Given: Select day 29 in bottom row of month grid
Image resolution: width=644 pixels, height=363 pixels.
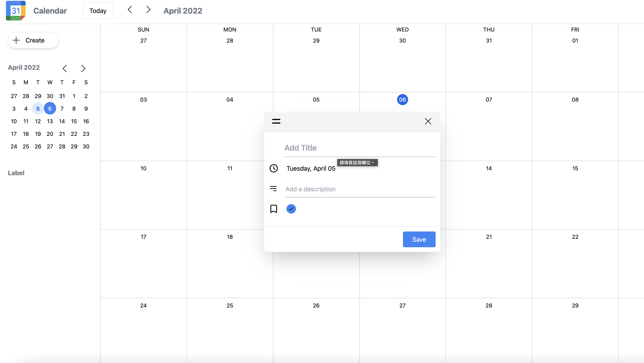Looking at the screenshot, I should click(x=575, y=306).
